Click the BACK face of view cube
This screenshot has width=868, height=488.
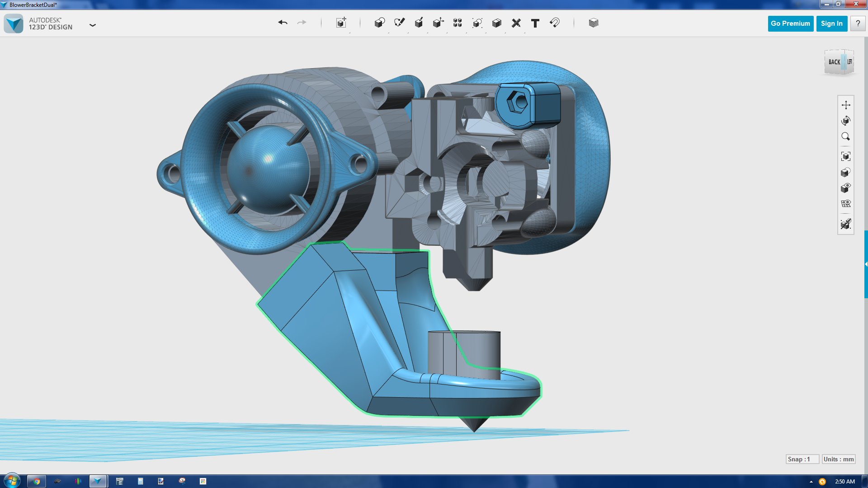[834, 62]
